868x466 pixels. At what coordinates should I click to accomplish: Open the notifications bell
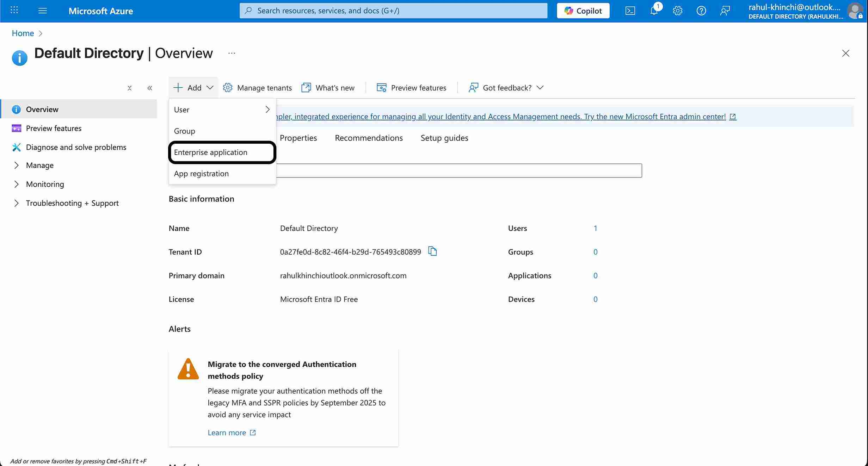[x=654, y=11]
